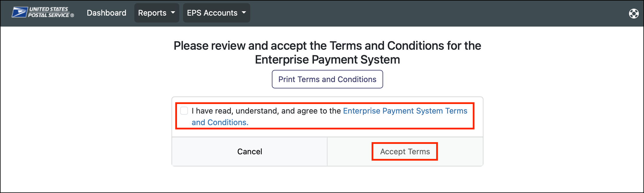Click the EPS Accounts dropdown caret
This screenshot has width=644, height=193.
click(x=244, y=13)
